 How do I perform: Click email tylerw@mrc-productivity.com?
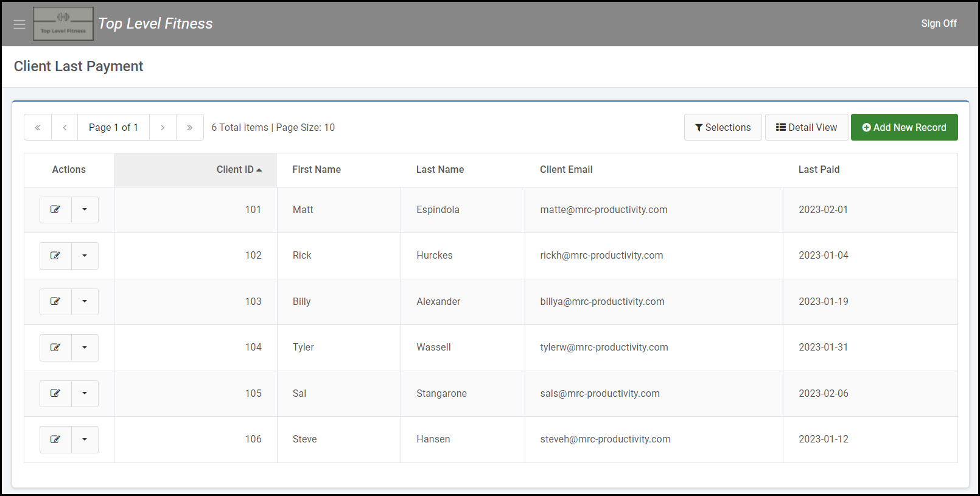coord(604,348)
